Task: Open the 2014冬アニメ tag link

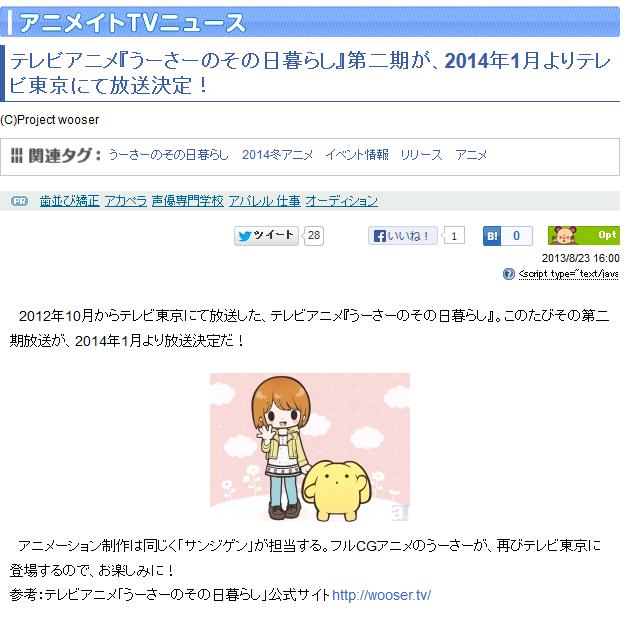Action: click(x=277, y=155)
